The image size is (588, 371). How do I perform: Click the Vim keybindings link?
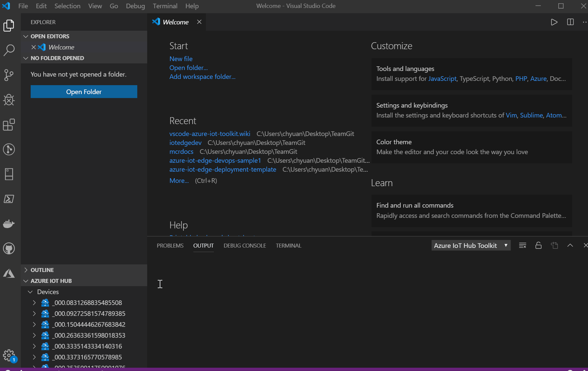click(511, 115)
